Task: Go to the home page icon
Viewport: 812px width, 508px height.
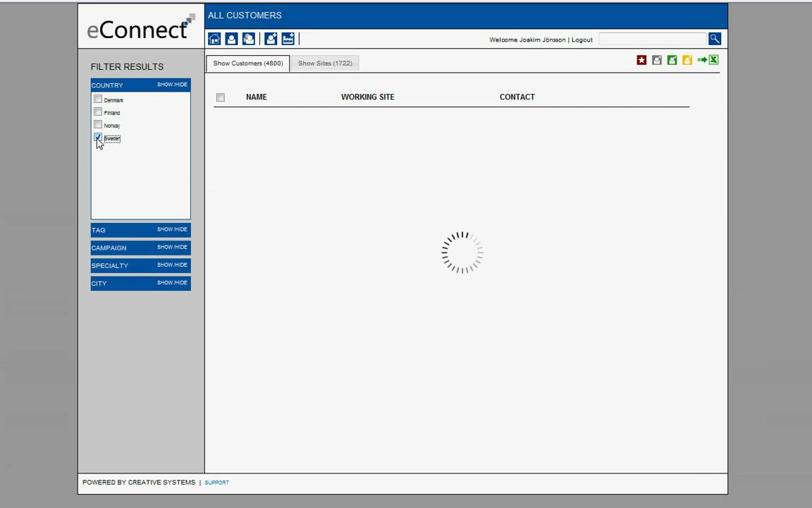Action: tap(214, 39)
